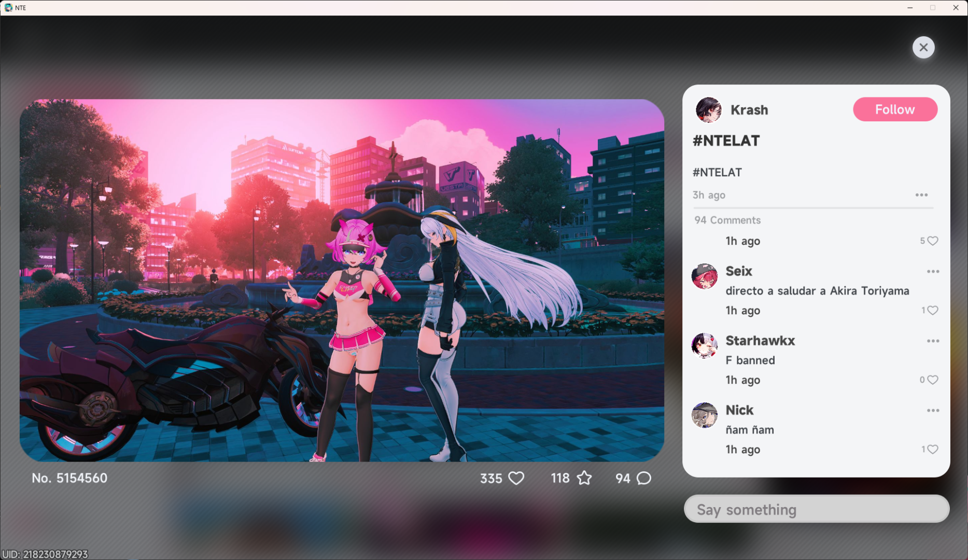Click the NTE app icon in title bar
968x560 pixels.
[x=8, y=7]
